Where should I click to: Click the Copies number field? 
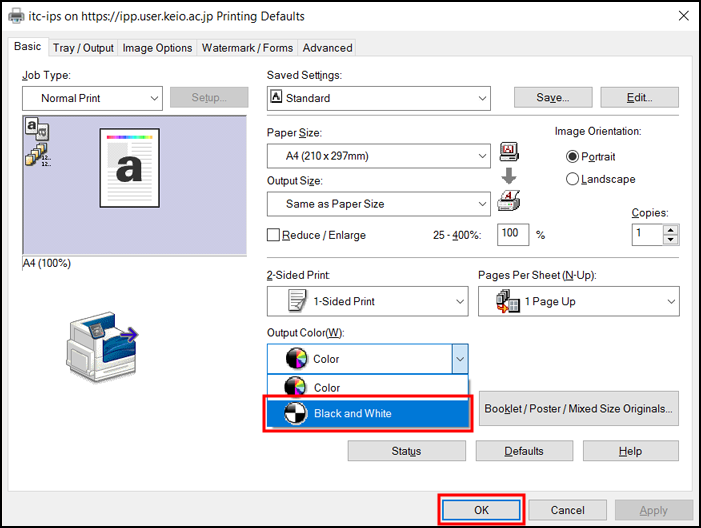[x=647, y=235]
